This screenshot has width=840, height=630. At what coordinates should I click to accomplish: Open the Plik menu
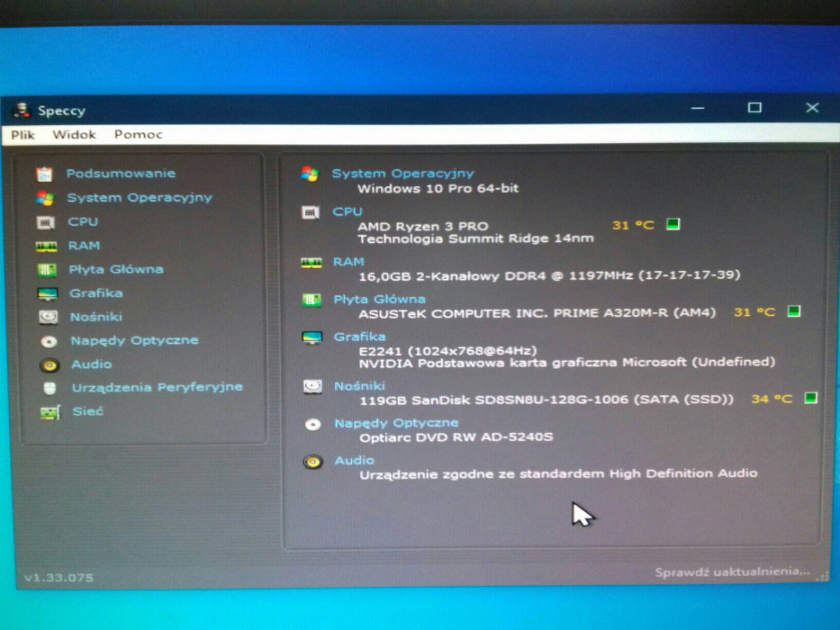click(x=23, y=134)
